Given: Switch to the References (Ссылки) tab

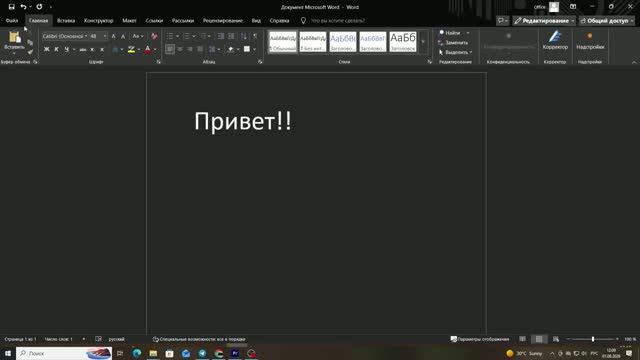Looking at the screenshot, I should click(154, 20).
